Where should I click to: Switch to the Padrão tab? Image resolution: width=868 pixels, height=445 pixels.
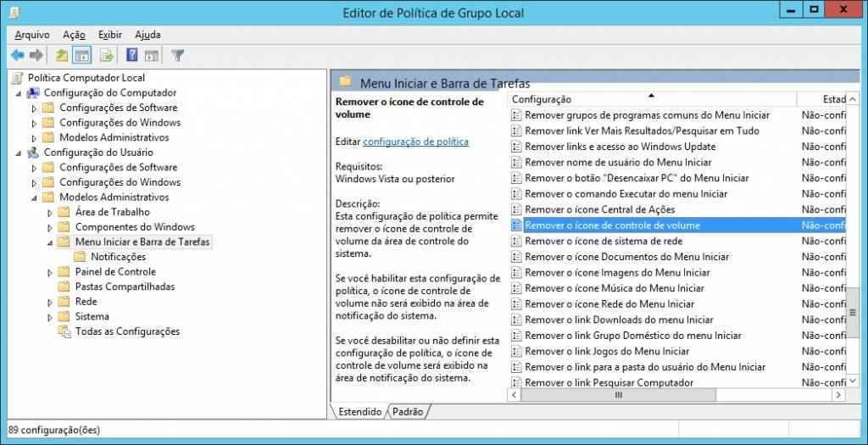(408, 412)
